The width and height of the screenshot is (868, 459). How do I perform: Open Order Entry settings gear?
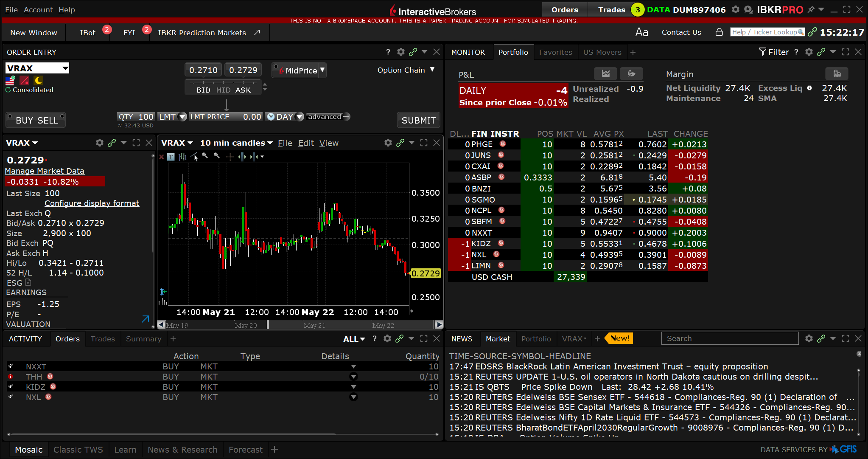[x=400, y=52]
